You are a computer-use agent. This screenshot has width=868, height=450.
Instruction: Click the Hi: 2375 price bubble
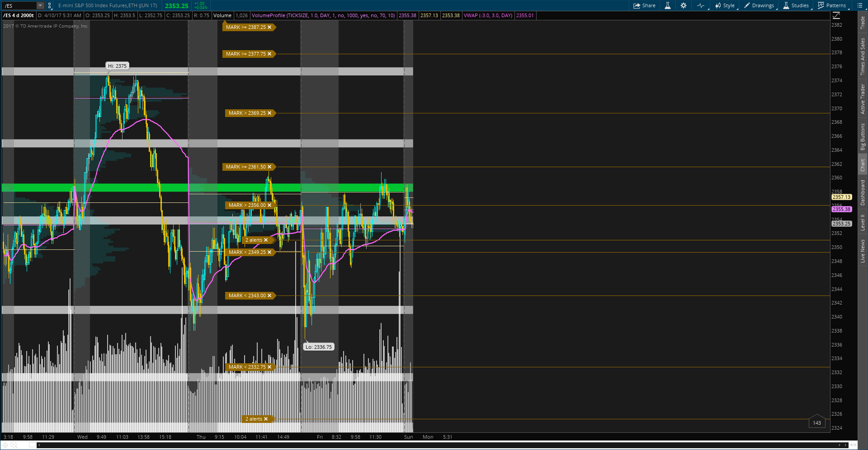pyautogui.click(x=118, y=66)
